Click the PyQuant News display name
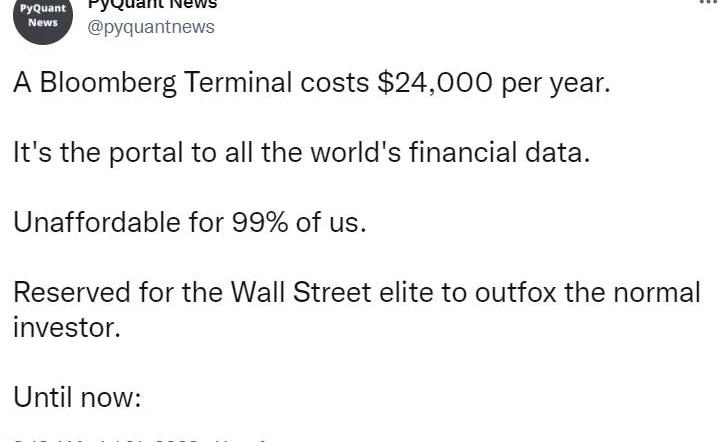 point(152,5)
